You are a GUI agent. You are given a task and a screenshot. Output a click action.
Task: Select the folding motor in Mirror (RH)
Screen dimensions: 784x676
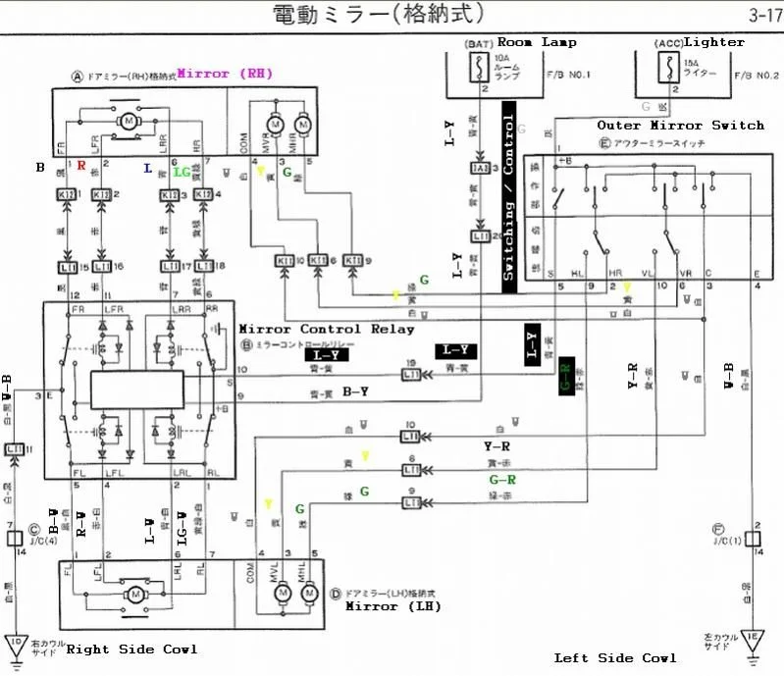(126, 120)
